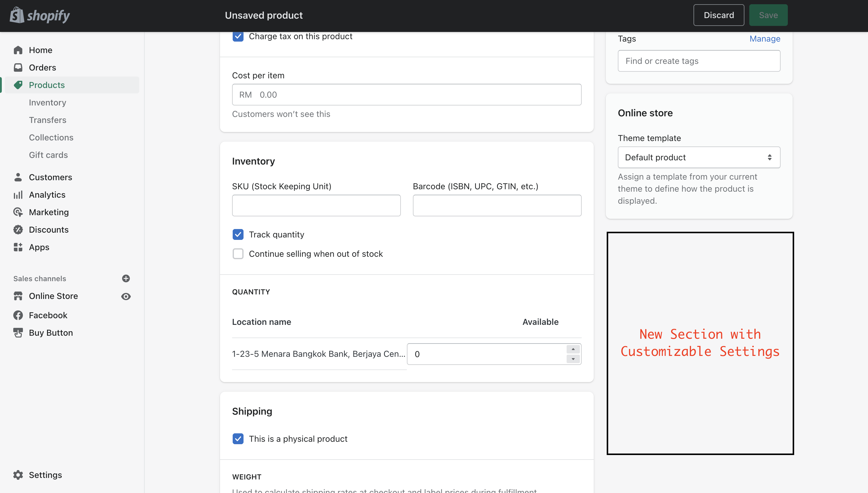Click the Settings gear icon

pos(18,475)
